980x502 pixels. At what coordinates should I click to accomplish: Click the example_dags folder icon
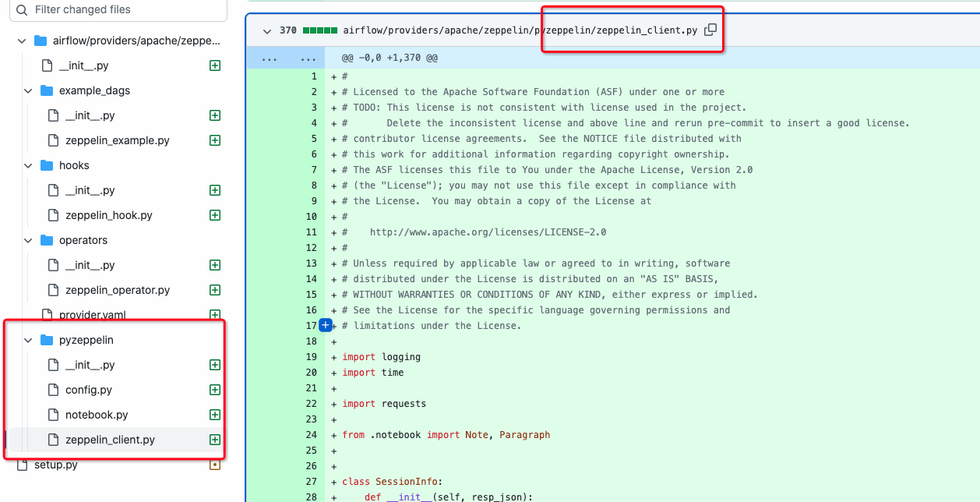click(x=47, y=90)
